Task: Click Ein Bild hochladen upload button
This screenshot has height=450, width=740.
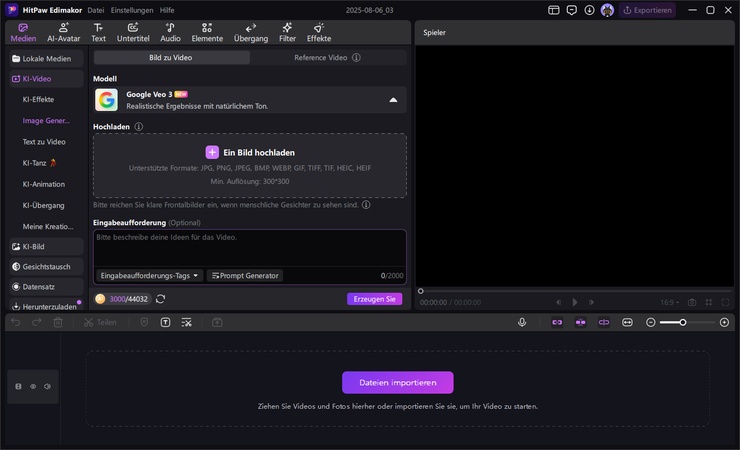Action: (250, 152)
